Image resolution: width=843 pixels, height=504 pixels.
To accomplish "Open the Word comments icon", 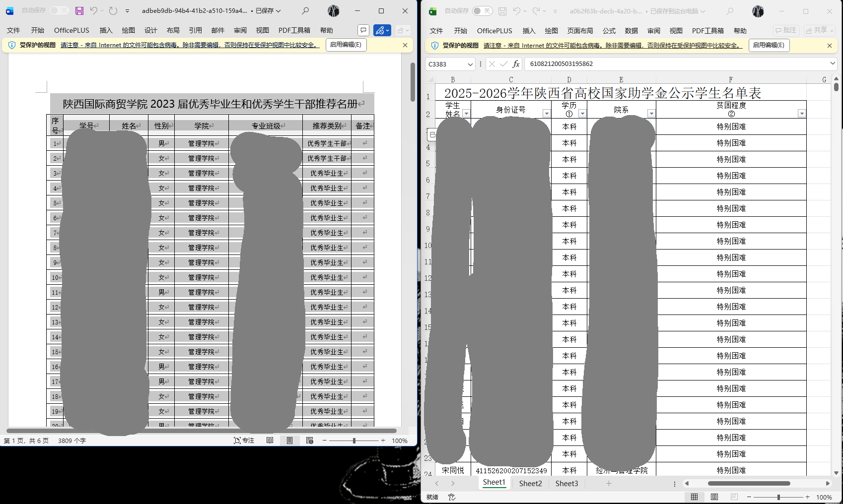I will pyautogui.click(x=363, y=30).
